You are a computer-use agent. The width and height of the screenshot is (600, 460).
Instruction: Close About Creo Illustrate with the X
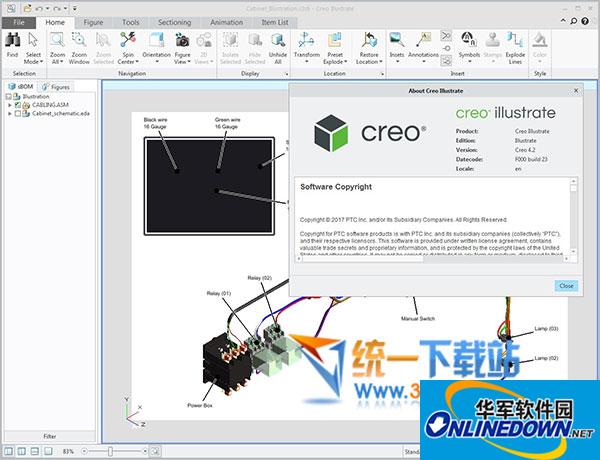click(x=576, y=91)
